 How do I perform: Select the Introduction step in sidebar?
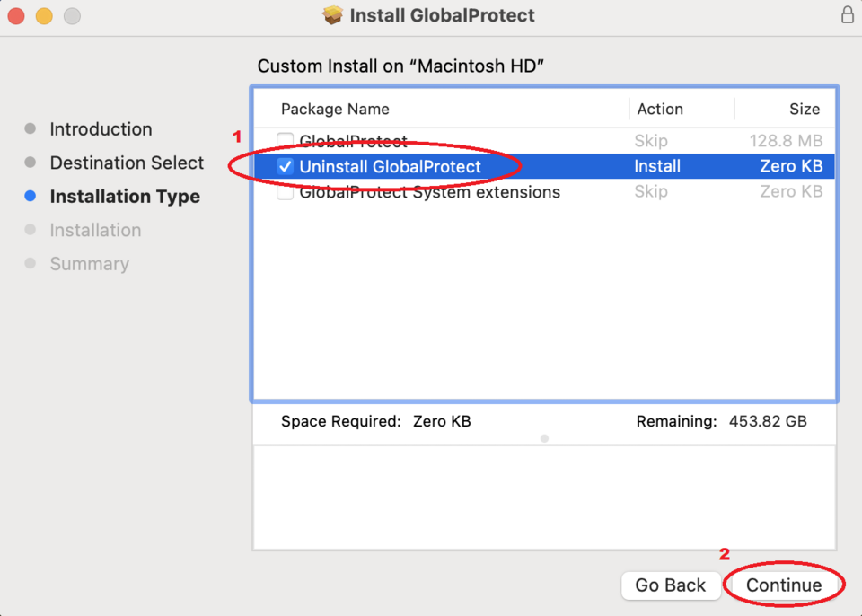pos(101,129)
